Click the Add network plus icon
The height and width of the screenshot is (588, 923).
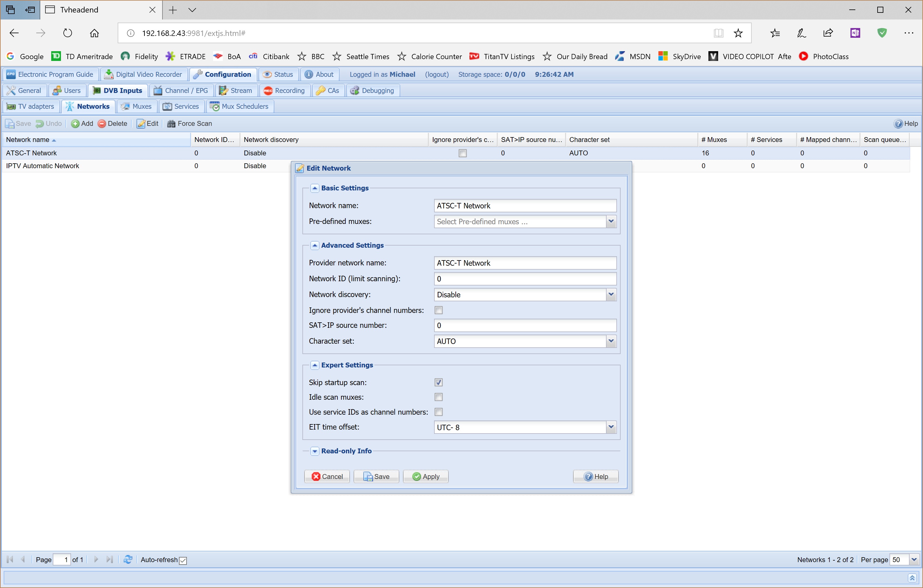76,123
